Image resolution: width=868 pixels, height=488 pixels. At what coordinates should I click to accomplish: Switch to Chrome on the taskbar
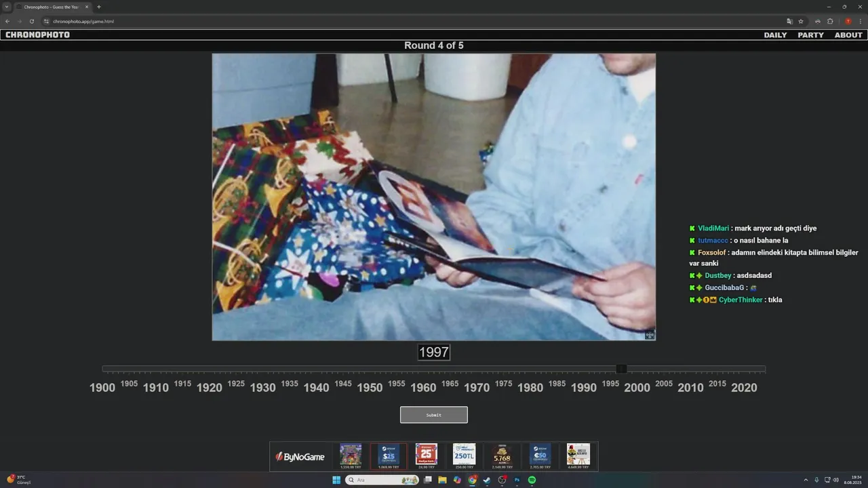472,480
